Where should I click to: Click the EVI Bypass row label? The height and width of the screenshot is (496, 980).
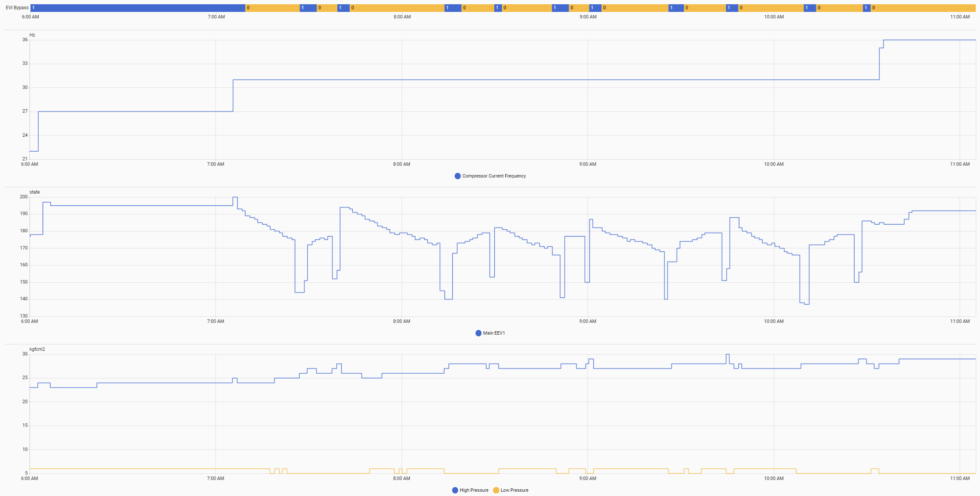click(x=17, y=8)
